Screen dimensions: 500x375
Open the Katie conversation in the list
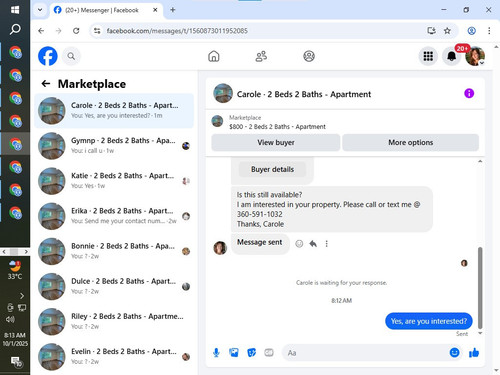click(114, 181)
